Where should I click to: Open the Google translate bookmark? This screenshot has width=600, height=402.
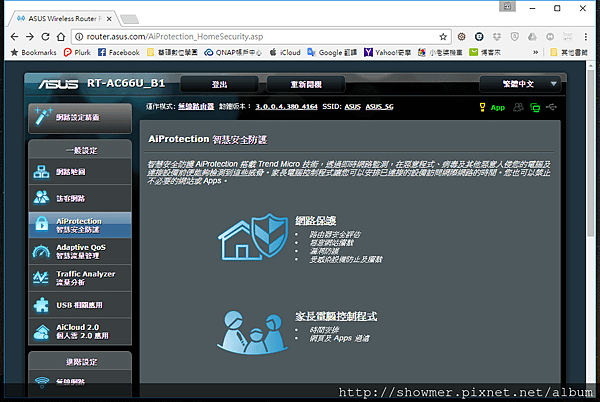coord(332,52)
